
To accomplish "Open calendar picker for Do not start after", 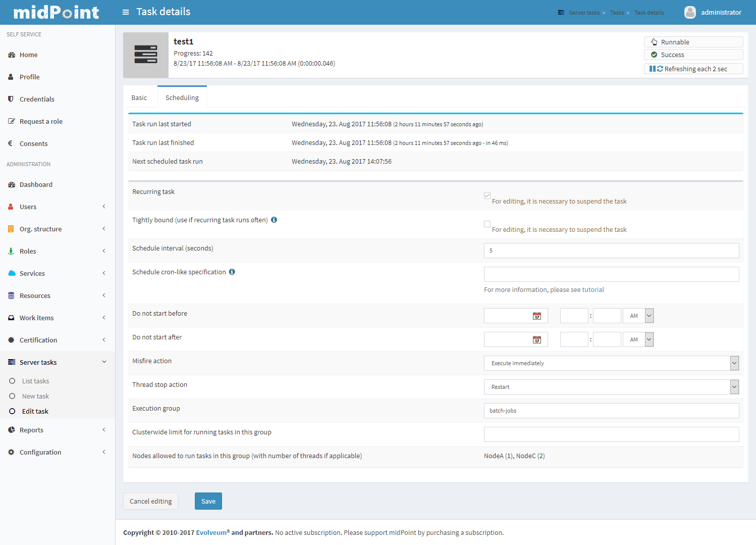I will click(x=537, y=340).
